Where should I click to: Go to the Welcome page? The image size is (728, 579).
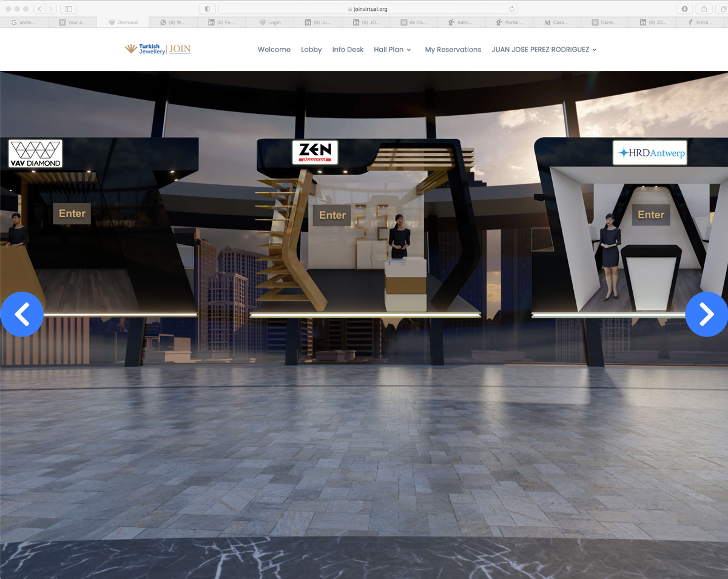click(x=274, y=50)
